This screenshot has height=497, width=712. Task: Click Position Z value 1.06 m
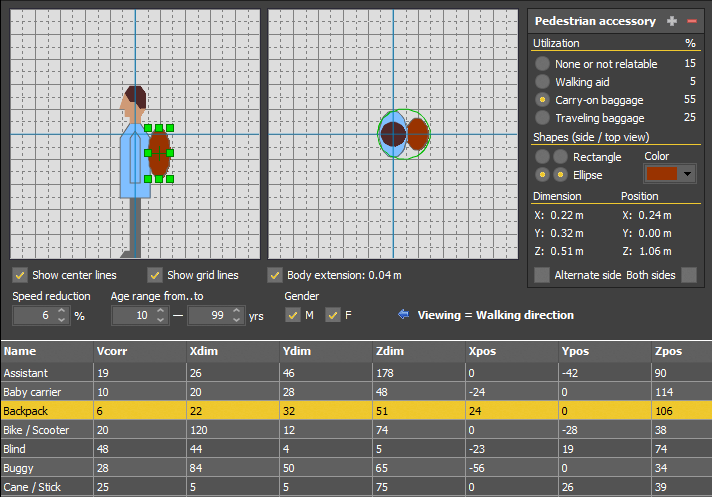[x=655, y=251]
